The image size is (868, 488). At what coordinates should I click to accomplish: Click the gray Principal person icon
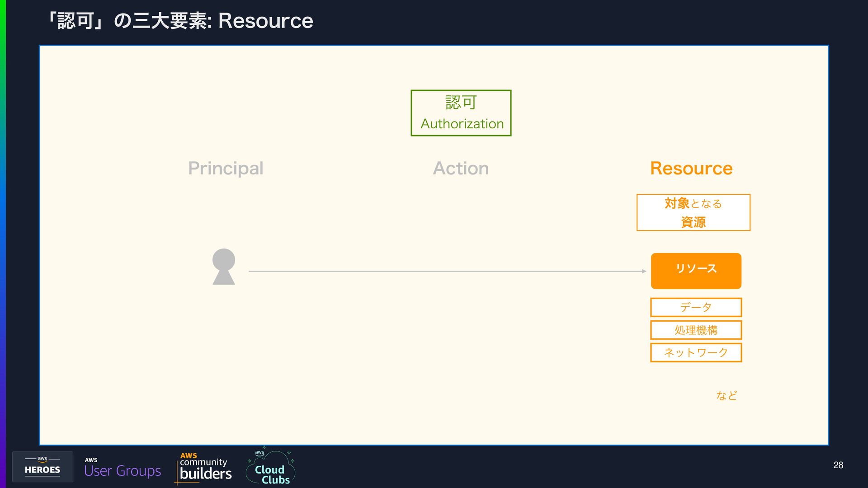coord(224,267)
